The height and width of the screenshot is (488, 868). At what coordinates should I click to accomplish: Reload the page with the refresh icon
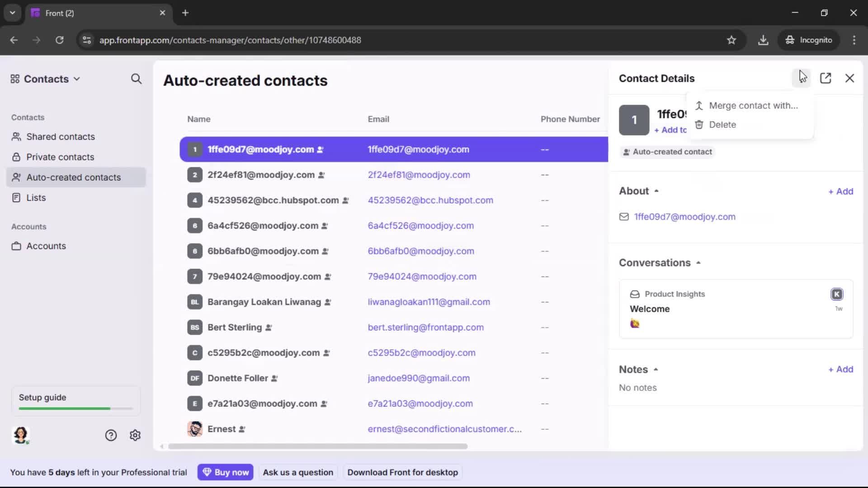pyautogui.click(x=59, y=40)
